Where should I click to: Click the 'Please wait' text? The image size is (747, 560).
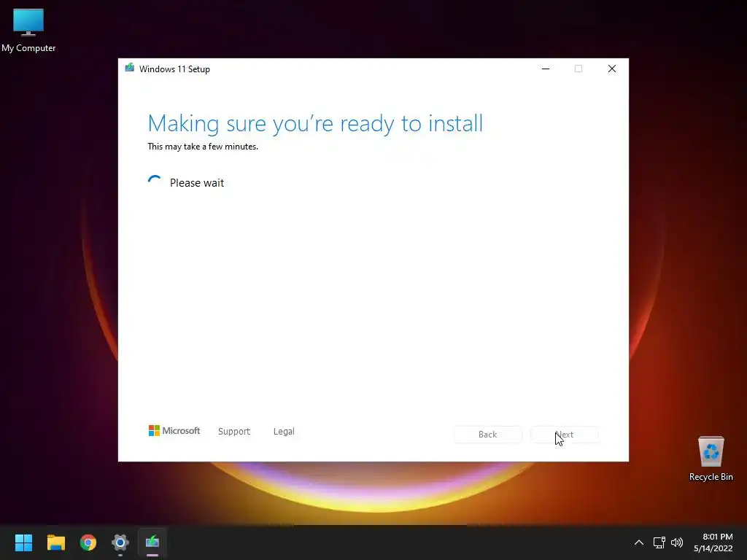coord(197,183)
